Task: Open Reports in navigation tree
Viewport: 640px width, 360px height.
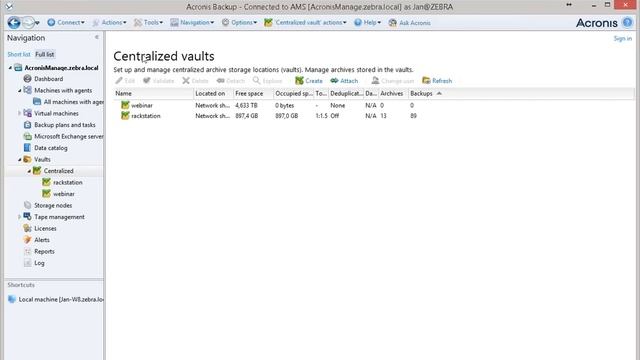Action: (x=44, y=251)
